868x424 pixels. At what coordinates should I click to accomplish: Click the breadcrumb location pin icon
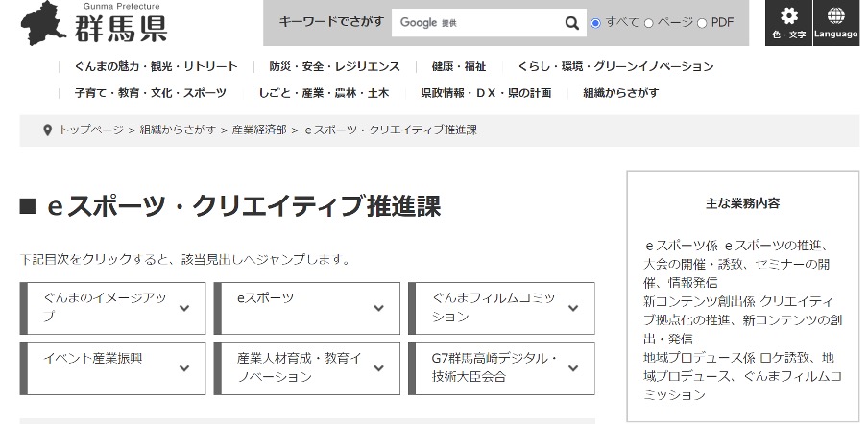pos(48,130)
